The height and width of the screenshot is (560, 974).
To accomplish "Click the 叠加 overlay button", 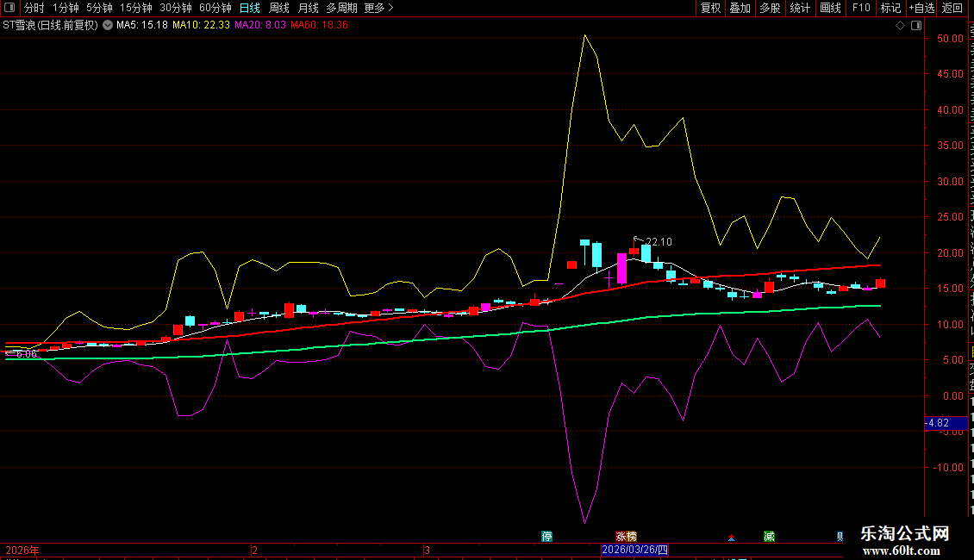I will pyautogui.click(x=740, y=8).
